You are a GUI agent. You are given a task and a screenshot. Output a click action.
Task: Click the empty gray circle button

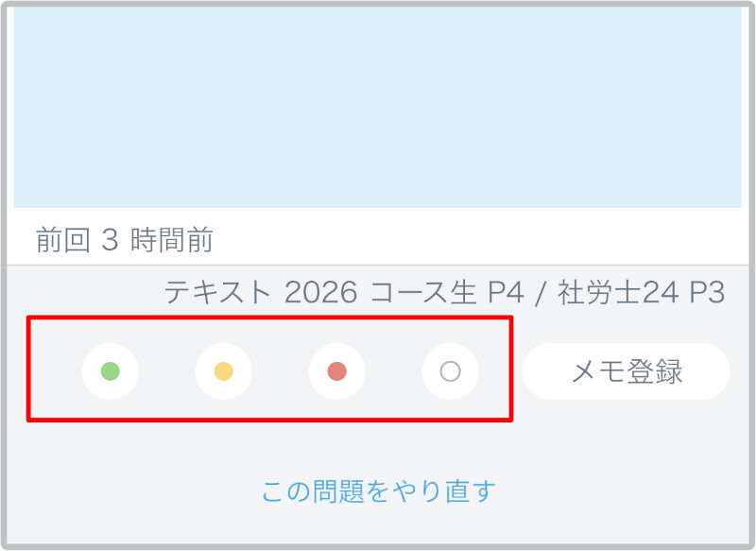(x=450, y=371)
